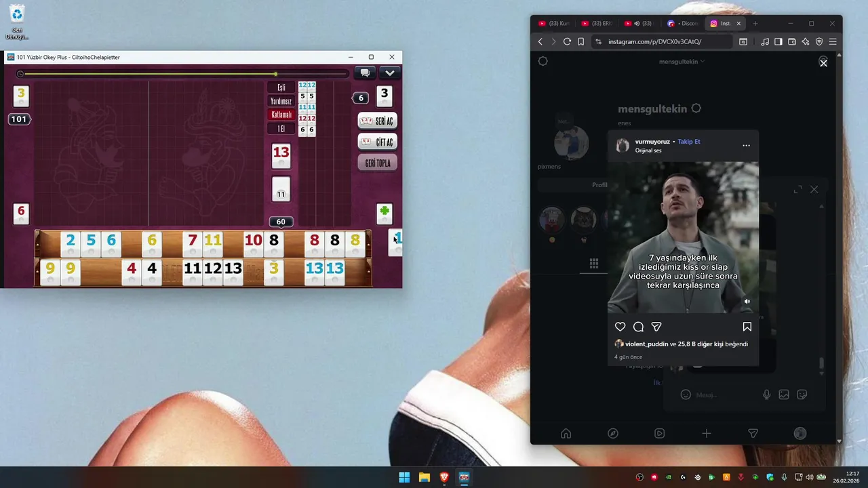Toggle the browser sidebar panel
Screen dimensions: 868x488
(x=778, y=41)
